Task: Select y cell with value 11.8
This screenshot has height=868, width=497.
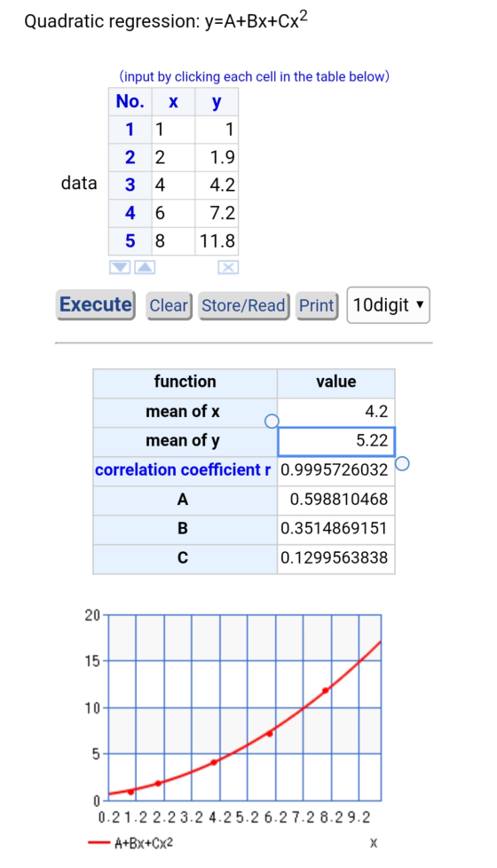Action: pos(217,241)
